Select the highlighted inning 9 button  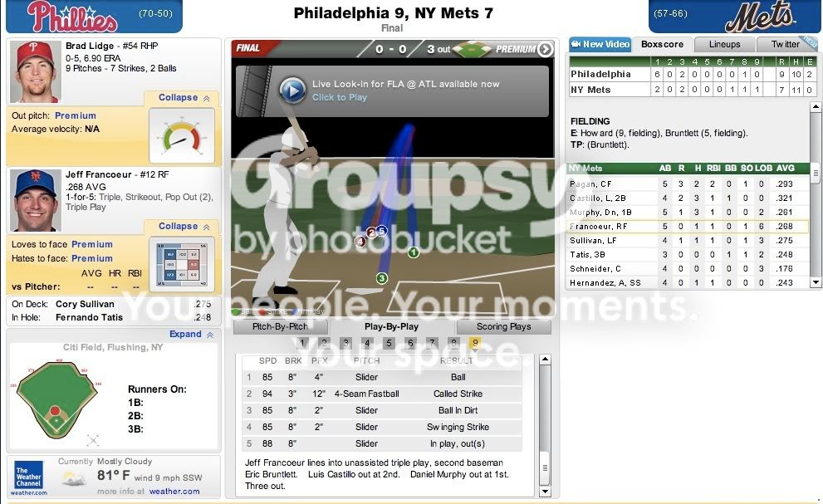click(475, 344)
